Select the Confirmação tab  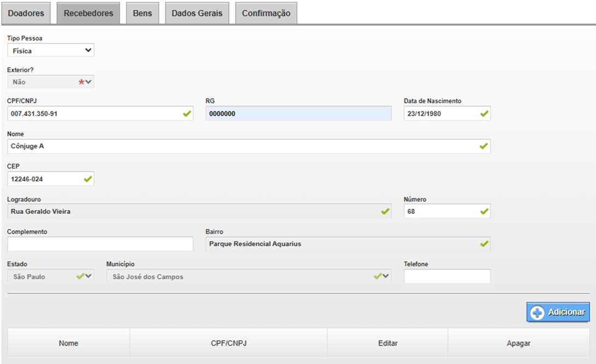point(266,13)
